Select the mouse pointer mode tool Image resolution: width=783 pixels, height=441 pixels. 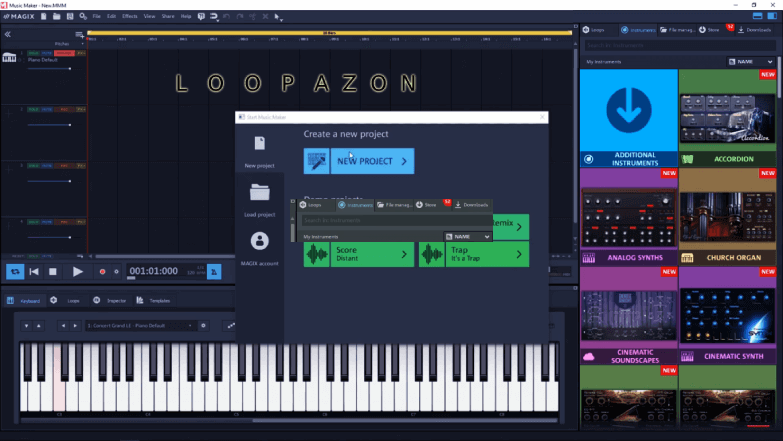277,16
